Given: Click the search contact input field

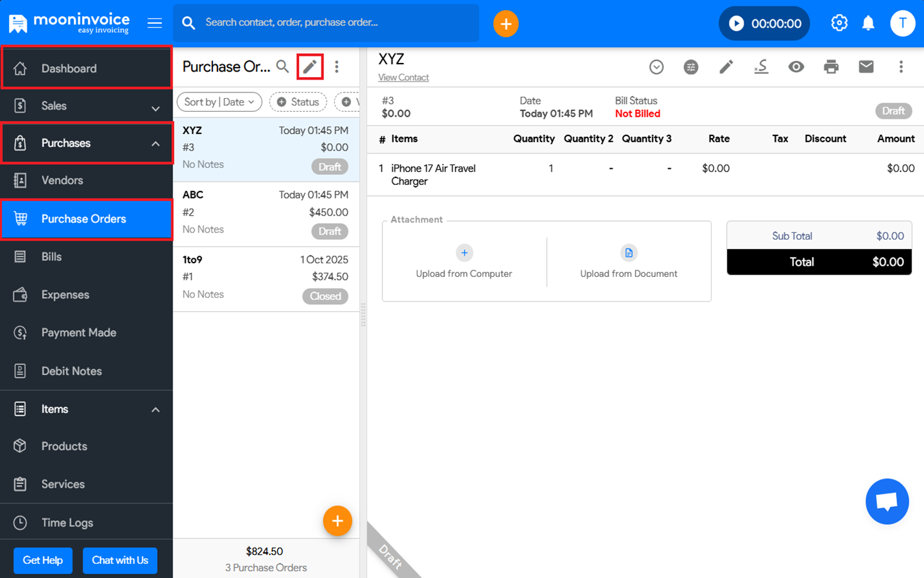Looking at the screenshot, I should point(334,22).
